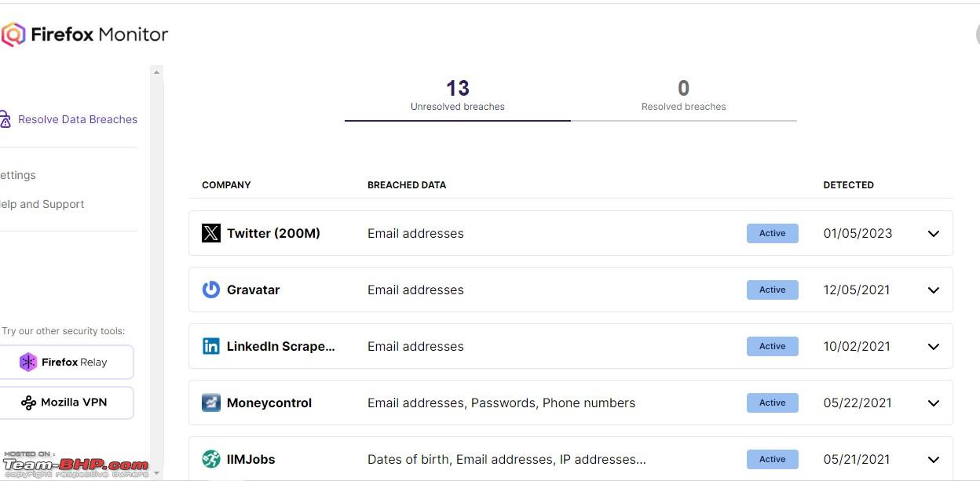
Task: Click the sidebar scrollbar down arrow
Action: tap(156, 473)
